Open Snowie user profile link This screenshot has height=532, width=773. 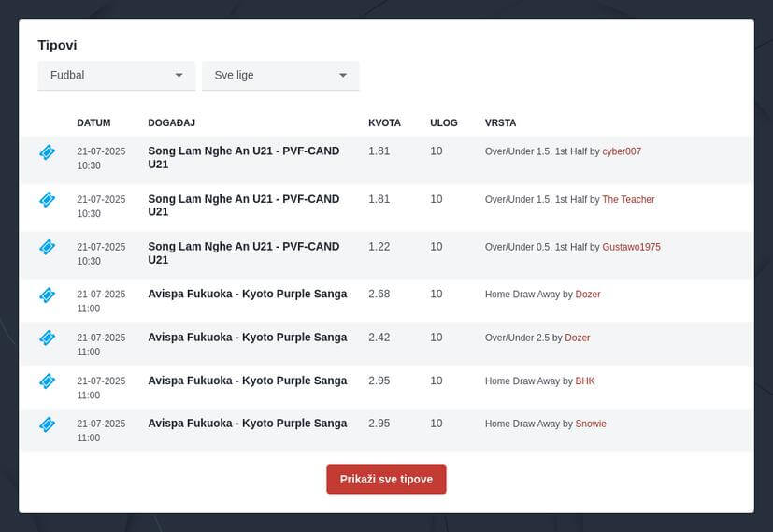pos(591,424)
